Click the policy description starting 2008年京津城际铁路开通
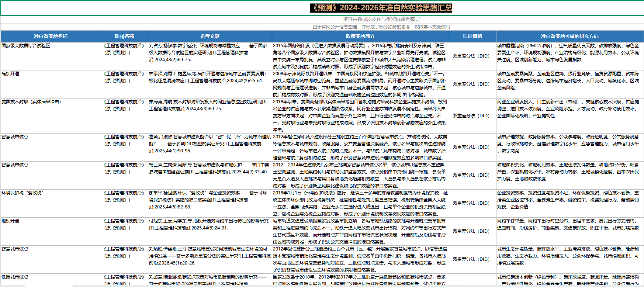The height and width of the screenshot is (287, 644). click(x=360, y=84)
